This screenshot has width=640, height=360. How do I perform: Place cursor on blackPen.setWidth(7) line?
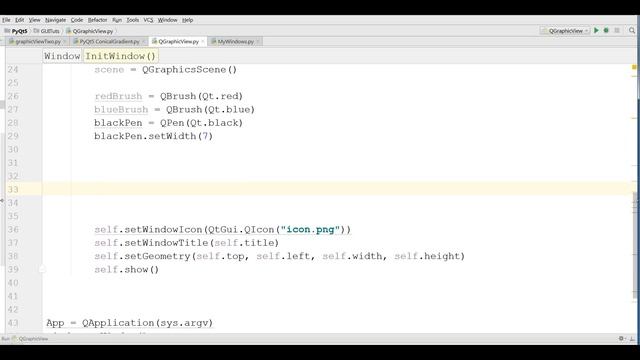[x=153, y=136]
